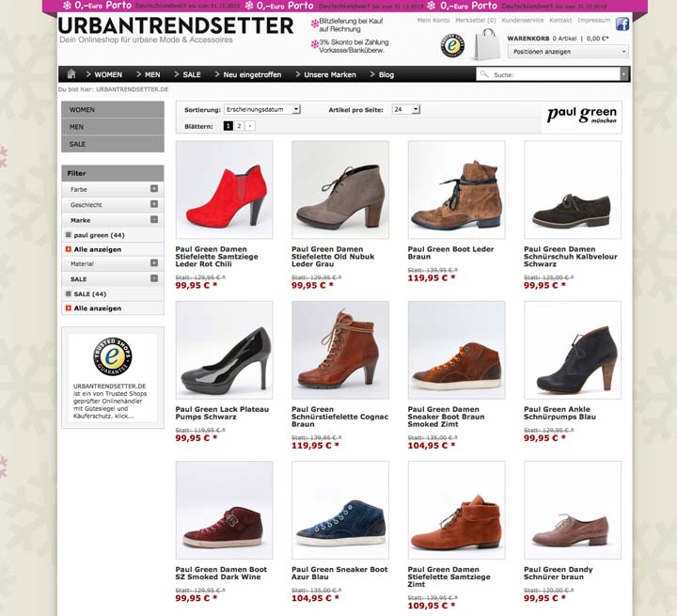Open the Positionen anzeigen cart dropdown
Screen dimensions: 677x616
pyautogui.click(x=568, y=52)
